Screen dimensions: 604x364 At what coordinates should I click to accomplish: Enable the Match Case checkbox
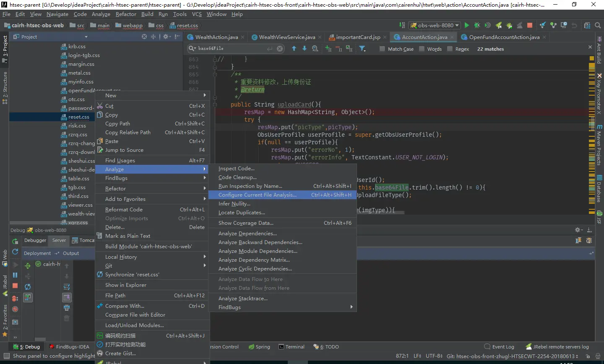382,49
